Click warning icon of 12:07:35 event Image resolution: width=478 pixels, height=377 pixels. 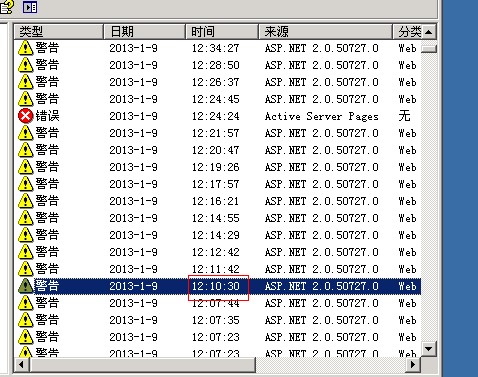tap(25, 320)
